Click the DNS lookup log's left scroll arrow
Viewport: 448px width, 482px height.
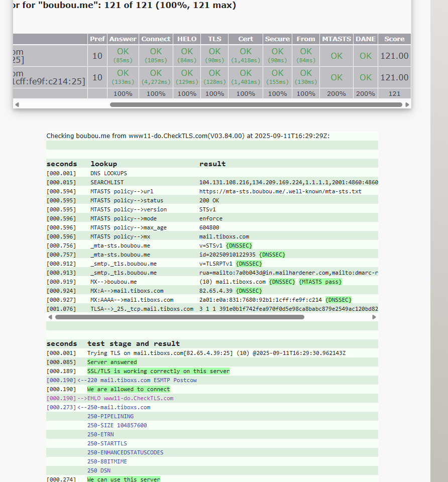[50, 317]
